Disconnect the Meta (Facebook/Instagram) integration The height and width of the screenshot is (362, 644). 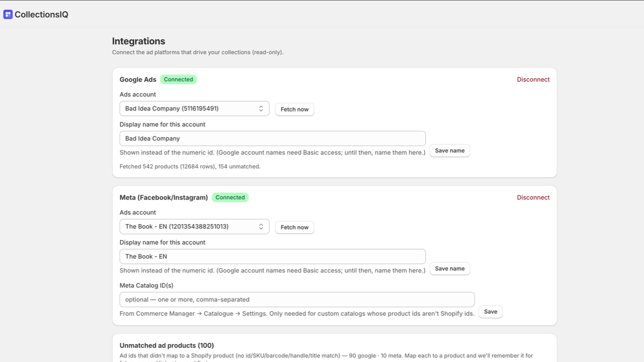(533, 197)
